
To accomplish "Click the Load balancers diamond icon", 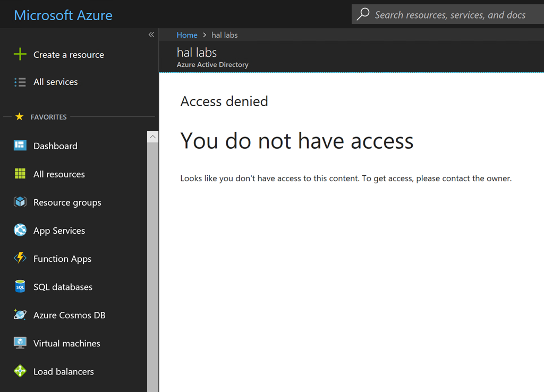I will pos(20,371).
